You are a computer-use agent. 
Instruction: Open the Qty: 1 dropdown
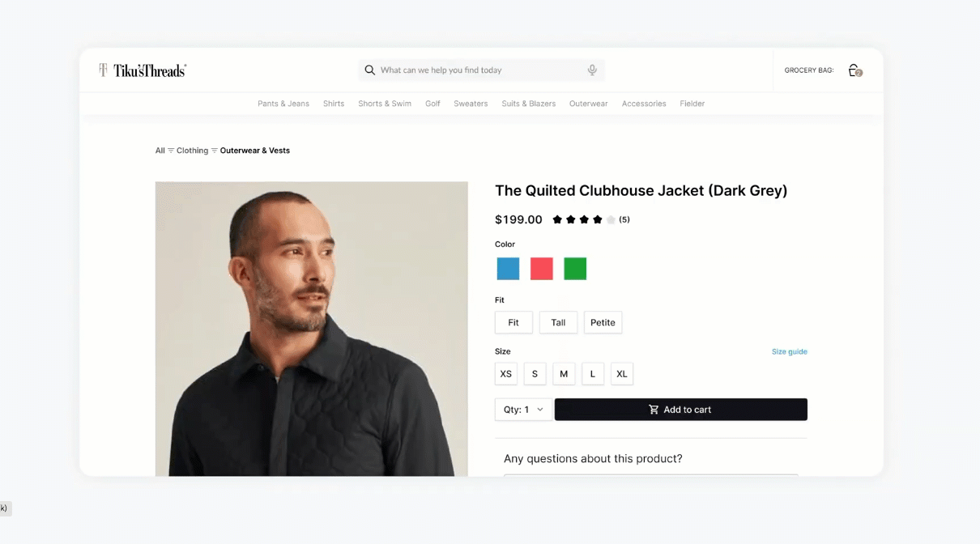pyautogui.click(x=523, y=410)
